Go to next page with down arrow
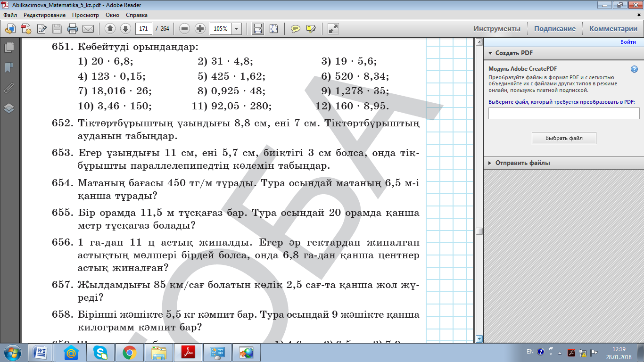Viewport: 644px width, 362px height. (125, 28)
